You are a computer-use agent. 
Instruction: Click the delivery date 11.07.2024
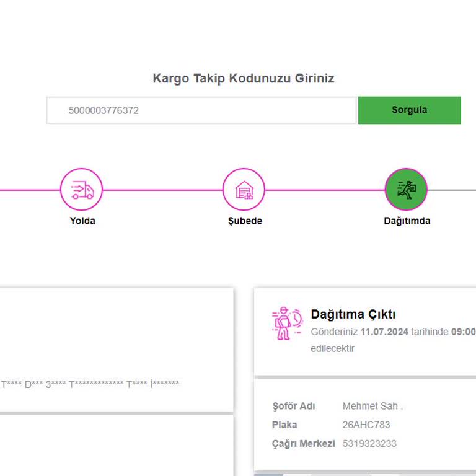click(x=384, y=332)
